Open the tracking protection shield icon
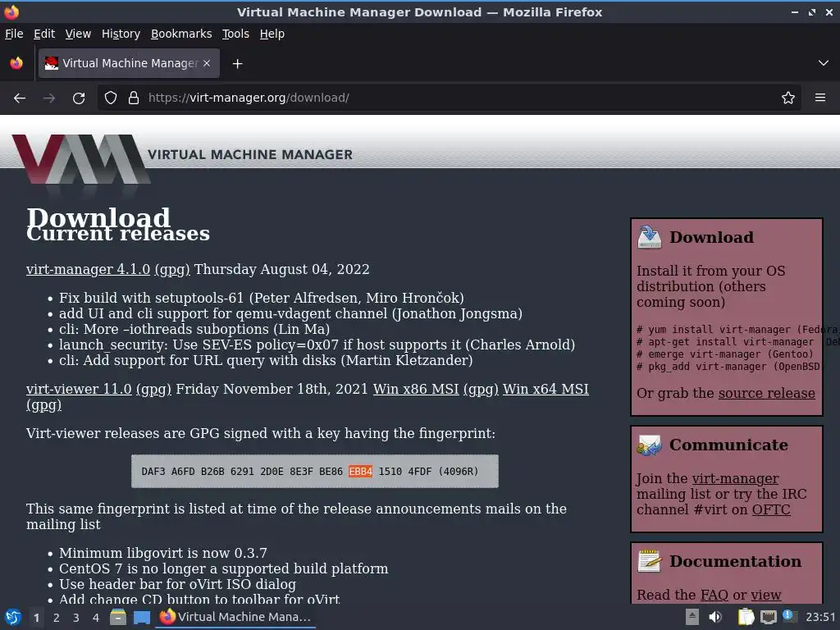Screen dimensions: 840x630 point(111,98)
